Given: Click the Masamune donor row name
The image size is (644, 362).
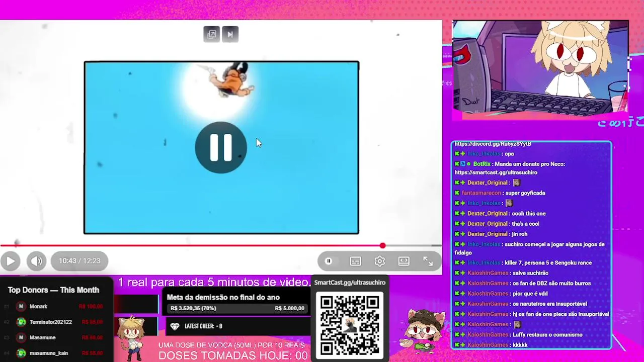Looking at the screenshot, I should 42,337.
